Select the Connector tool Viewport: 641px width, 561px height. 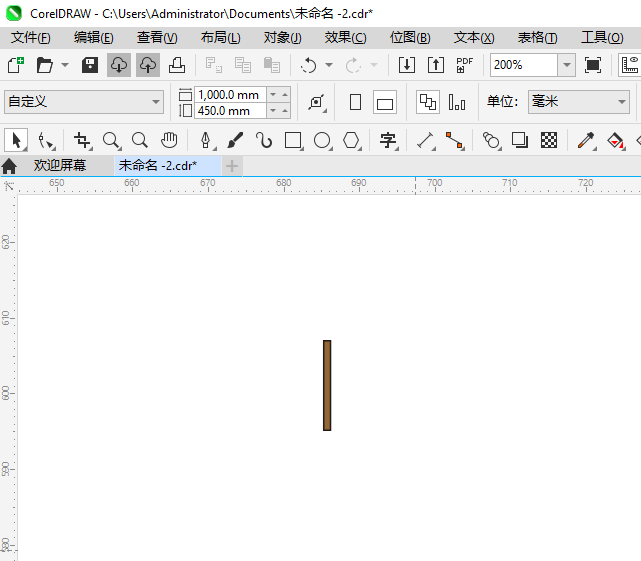tap(455, 141)
